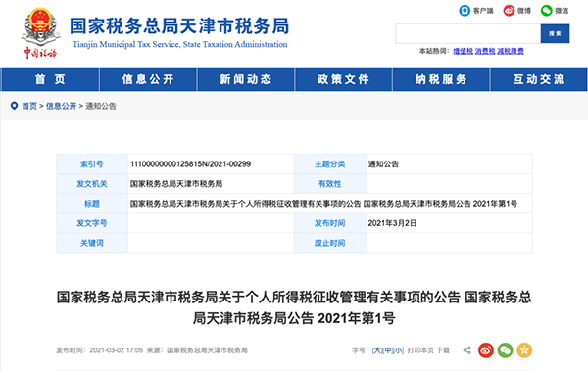
Task: Click date value 2021年3月2日
Action: [392, 223]
